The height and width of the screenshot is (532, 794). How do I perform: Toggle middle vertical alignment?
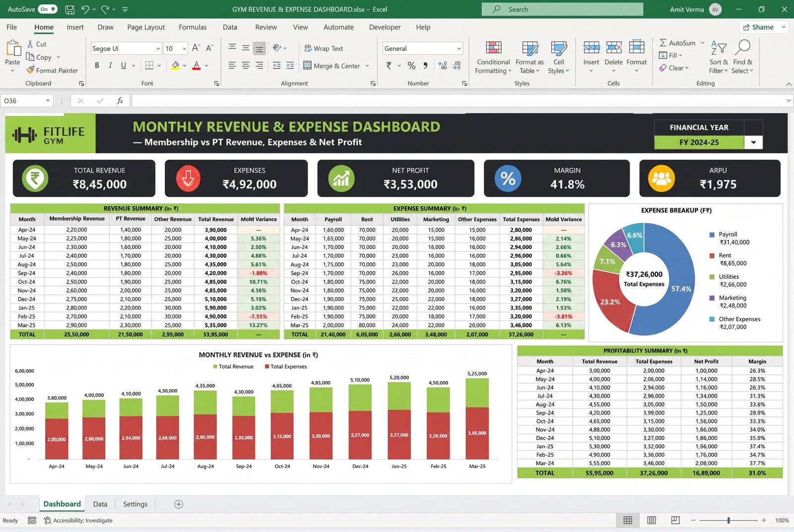point(246,48)
